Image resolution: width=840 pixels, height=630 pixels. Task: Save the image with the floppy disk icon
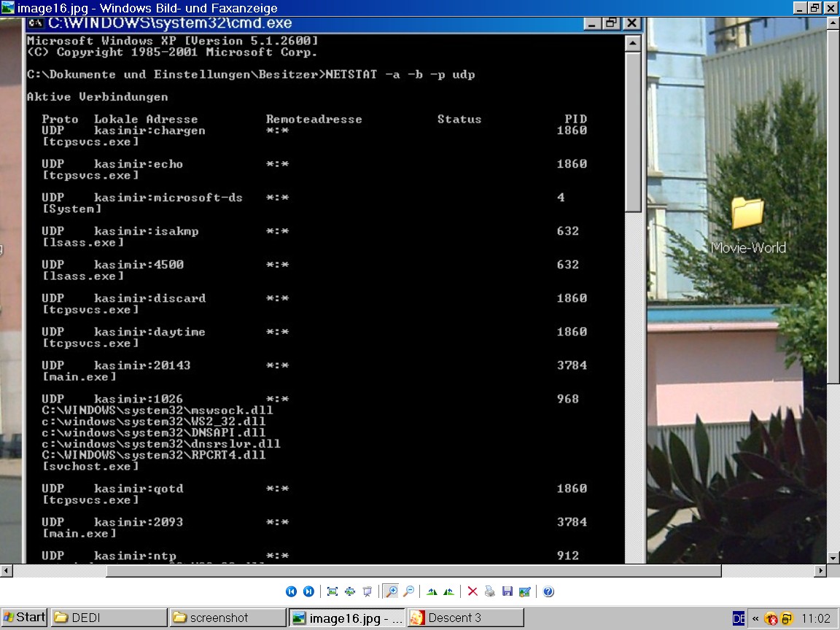(x=507, y=591)
